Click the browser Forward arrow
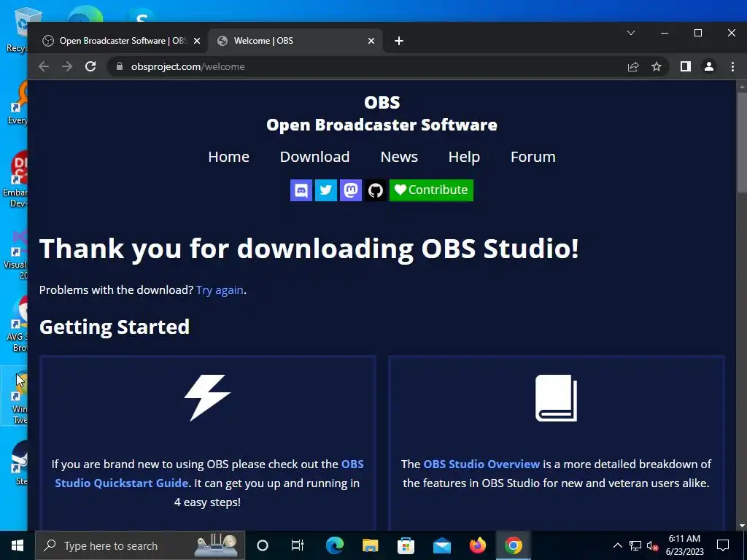The width and height of the screenshot is (747, 560). [x=67, y=66]
